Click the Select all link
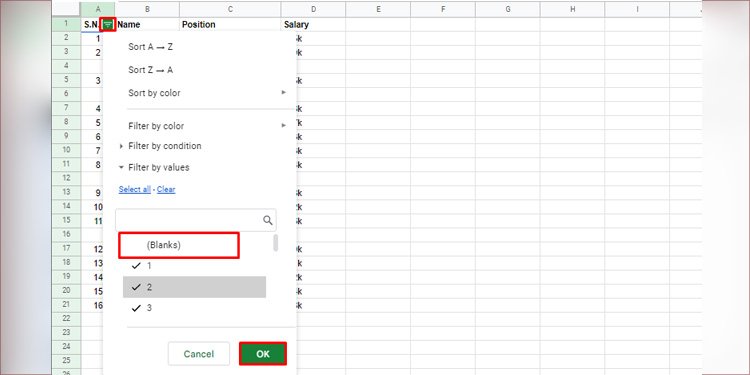This screenshot has height=375, width=750. (134, 189)
